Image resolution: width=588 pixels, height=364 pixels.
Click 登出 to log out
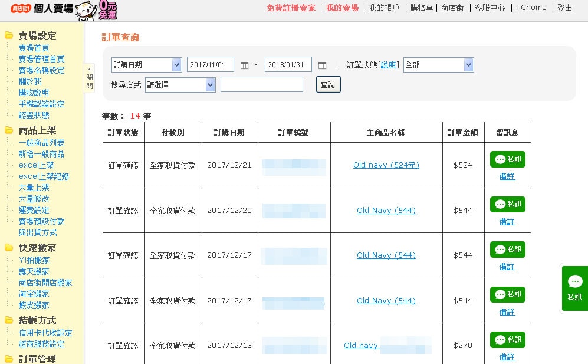[x=564, y=8]
